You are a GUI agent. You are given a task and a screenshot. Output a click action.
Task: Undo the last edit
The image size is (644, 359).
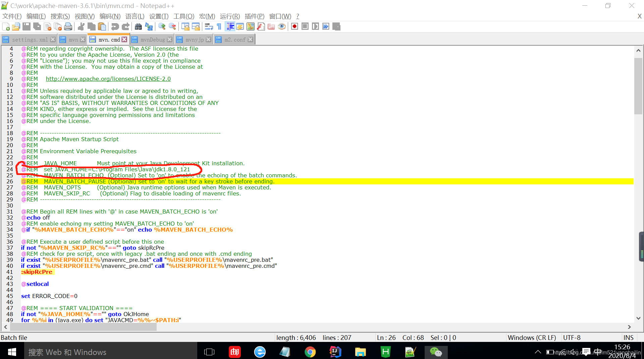click(x=114, y=26)
